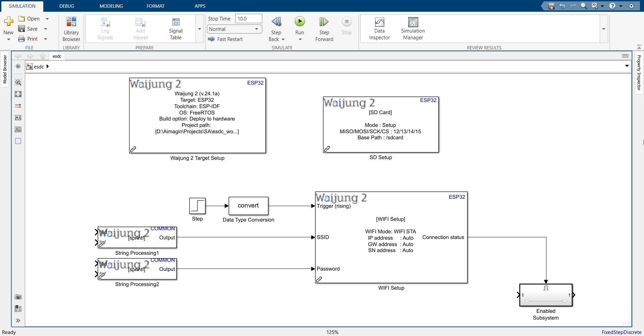Screen dimensions: 644x336
Task: Select the Zoom tool in the palette
Action: click(18, 82)
